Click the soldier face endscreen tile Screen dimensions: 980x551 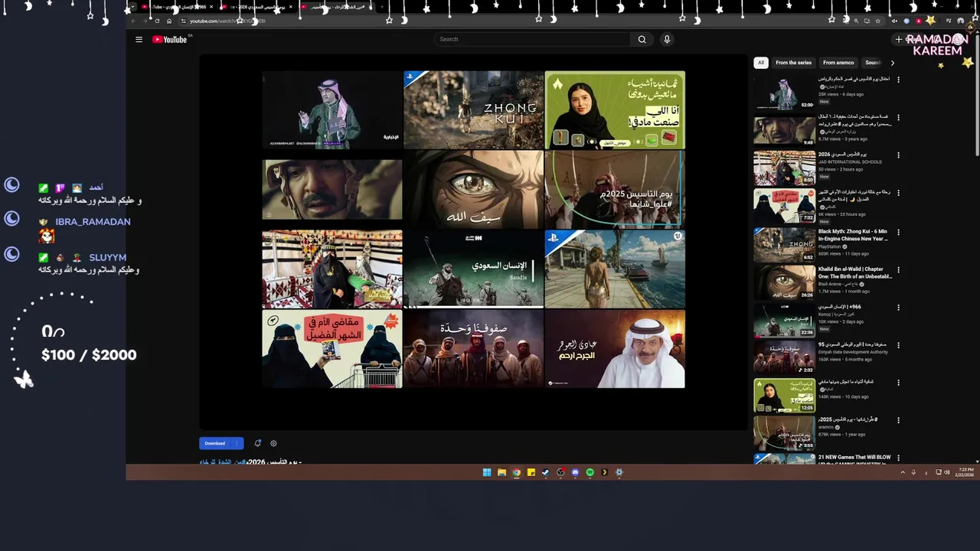(x=332, y=190)
